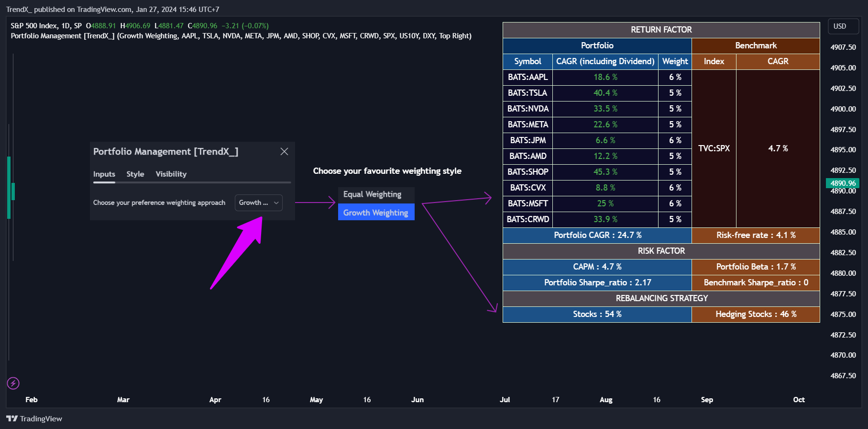Click the BATS:MSFT symbol cell
Image resolution: width=868 pixels, height=429 pixels.
[528, 203]
